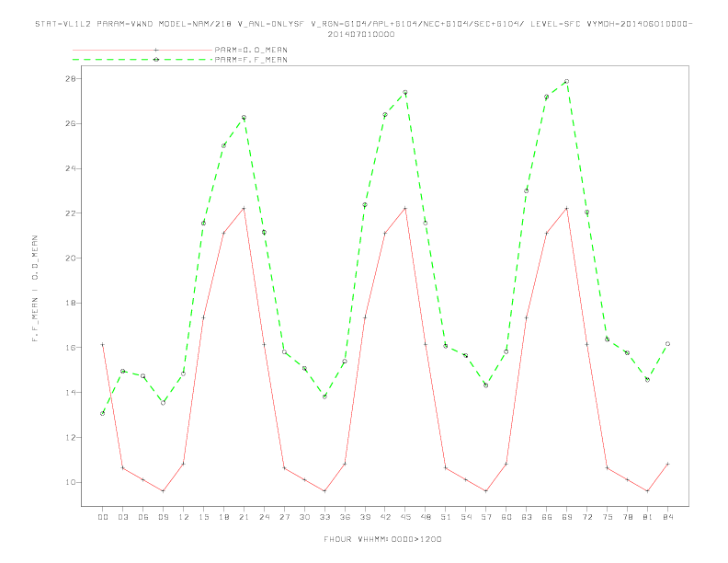Click the green circle marker at forecast hour 00
This screenshot has width=728, height=563.
tap(103, 413)
